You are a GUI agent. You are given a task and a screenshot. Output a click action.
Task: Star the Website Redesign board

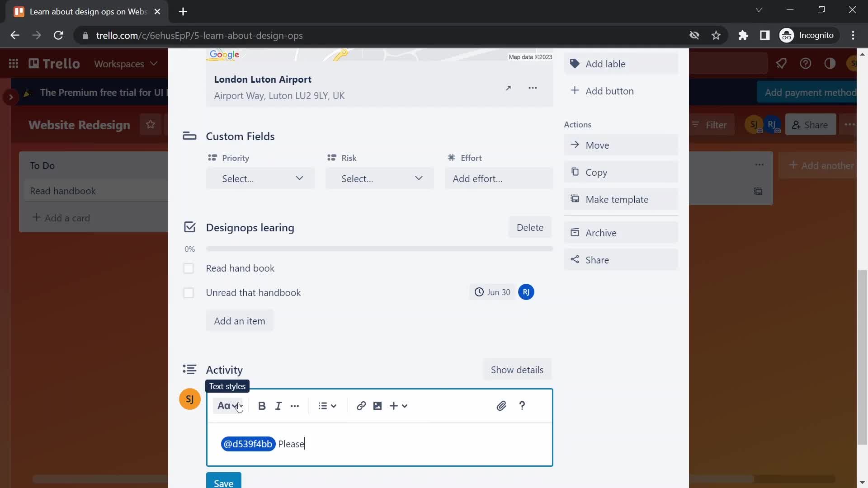coord(151,124)
